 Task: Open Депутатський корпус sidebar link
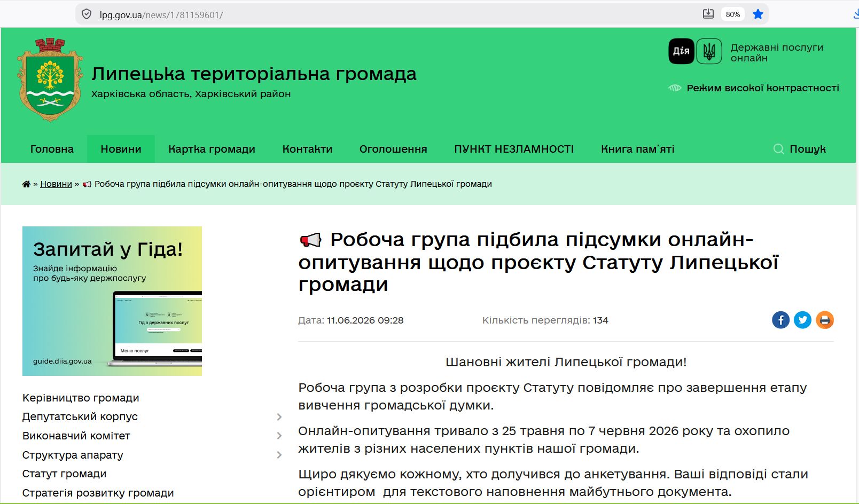[80, 416]
